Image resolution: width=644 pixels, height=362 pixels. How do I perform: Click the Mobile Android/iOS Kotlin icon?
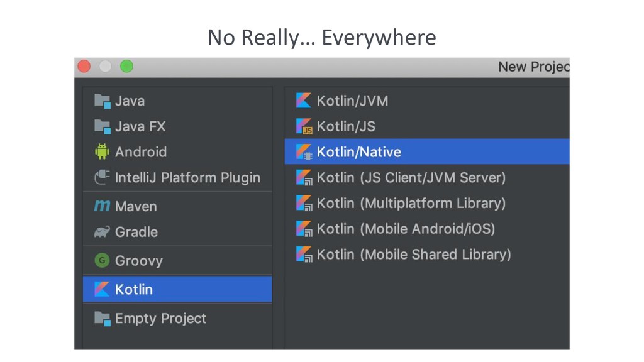pyautogui.click(x=304, y=229)
